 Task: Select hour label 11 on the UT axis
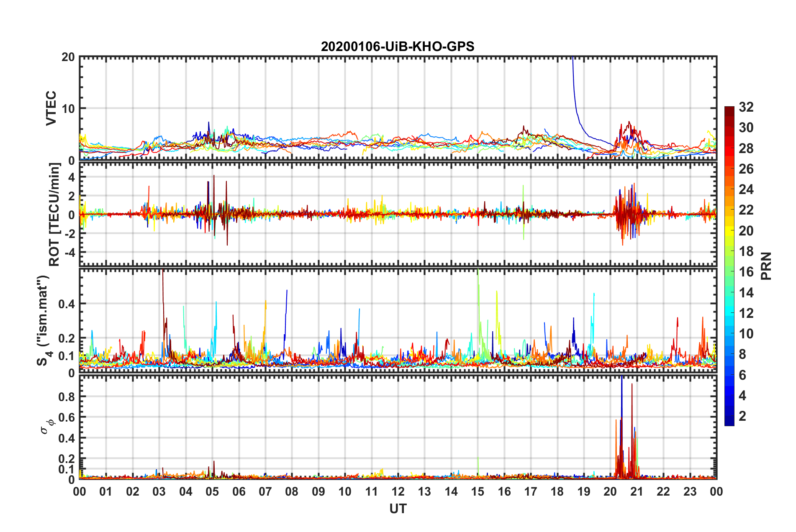pos(372,491)
